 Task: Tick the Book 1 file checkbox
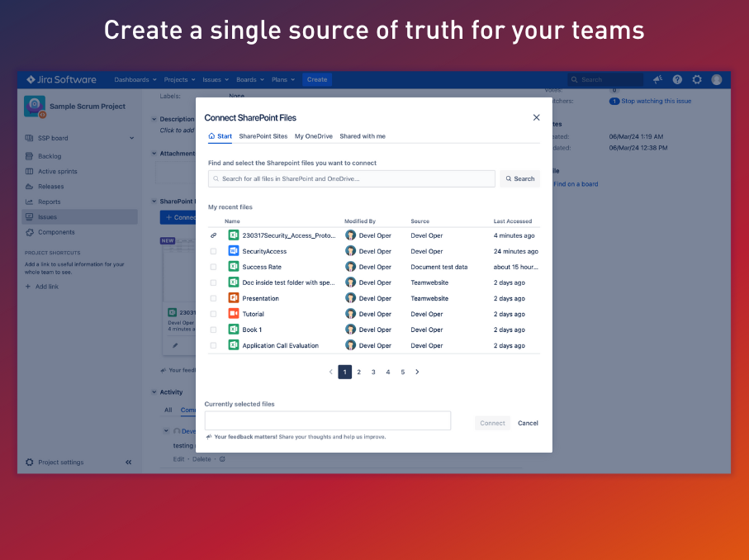click(213, 330)
